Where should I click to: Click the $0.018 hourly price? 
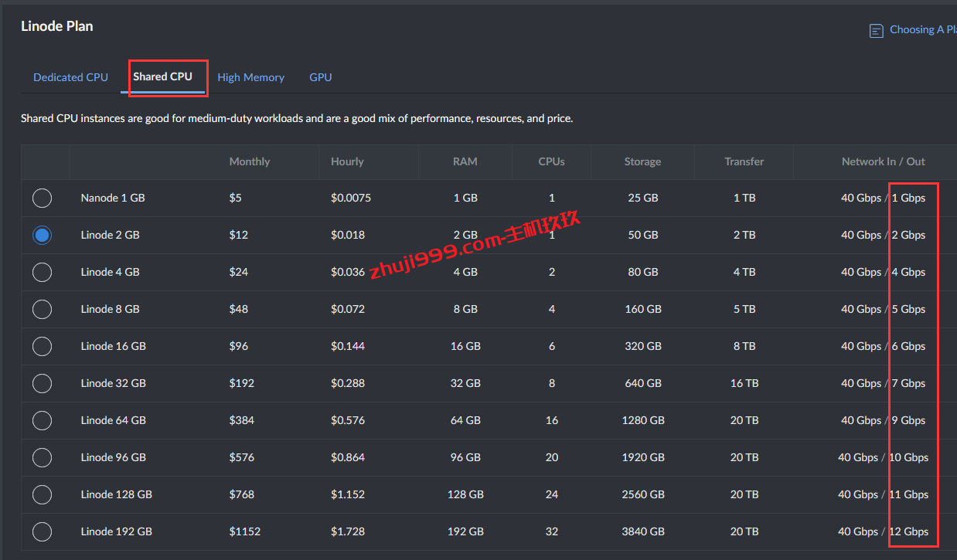[x=348, y=235]
